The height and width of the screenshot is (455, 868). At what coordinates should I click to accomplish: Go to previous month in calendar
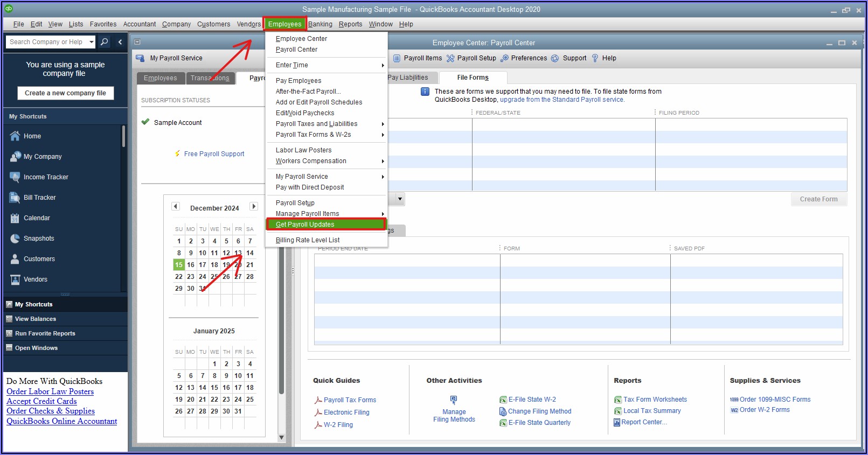tap(176, 207)
